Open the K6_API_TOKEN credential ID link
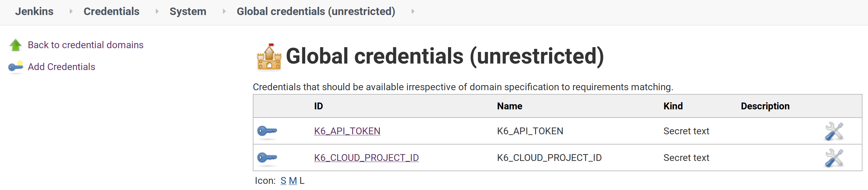Image resolution: width=868 pixels, height=190 pixels. 347,131
